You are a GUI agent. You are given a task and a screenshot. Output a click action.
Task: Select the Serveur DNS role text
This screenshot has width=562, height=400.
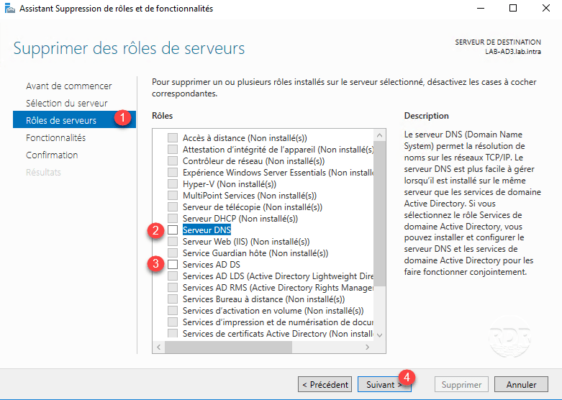207,230
